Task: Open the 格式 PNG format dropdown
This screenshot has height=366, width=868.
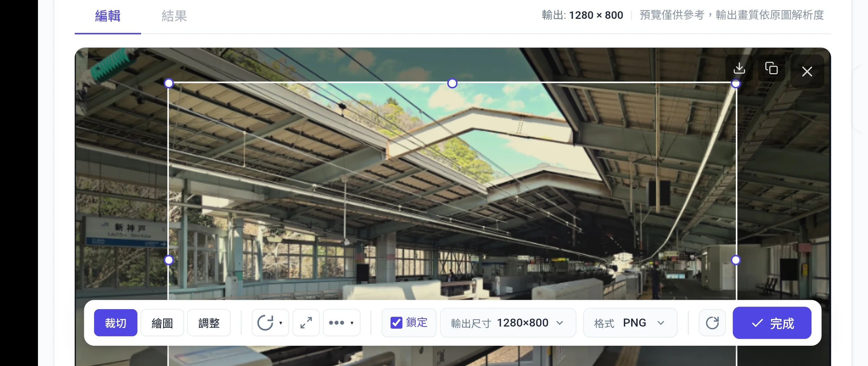Action: [x=630, y=323]
